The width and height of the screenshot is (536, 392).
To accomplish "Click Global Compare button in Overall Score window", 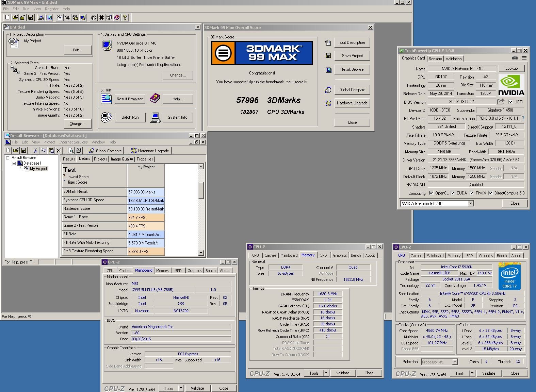I will tap(352, 90).
